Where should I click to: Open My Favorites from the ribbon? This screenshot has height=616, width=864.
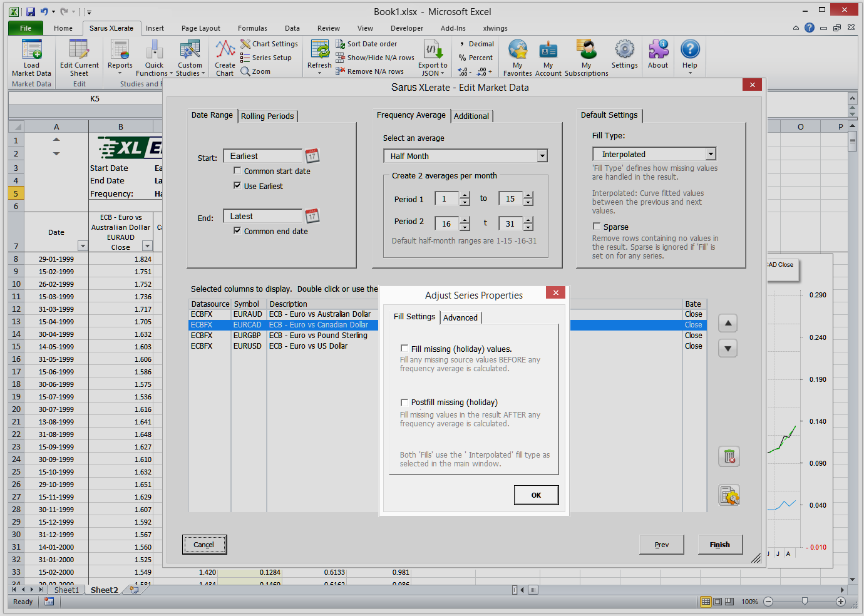click(x=517, y=50)
